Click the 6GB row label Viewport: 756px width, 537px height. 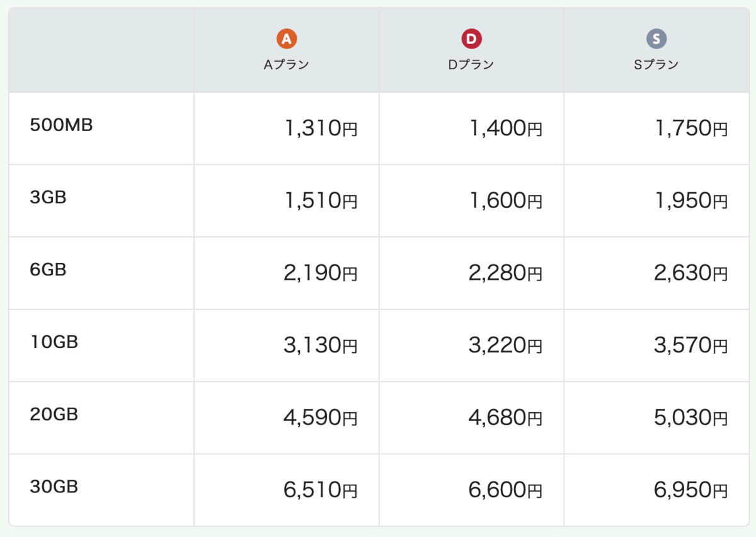click(48, 270)
